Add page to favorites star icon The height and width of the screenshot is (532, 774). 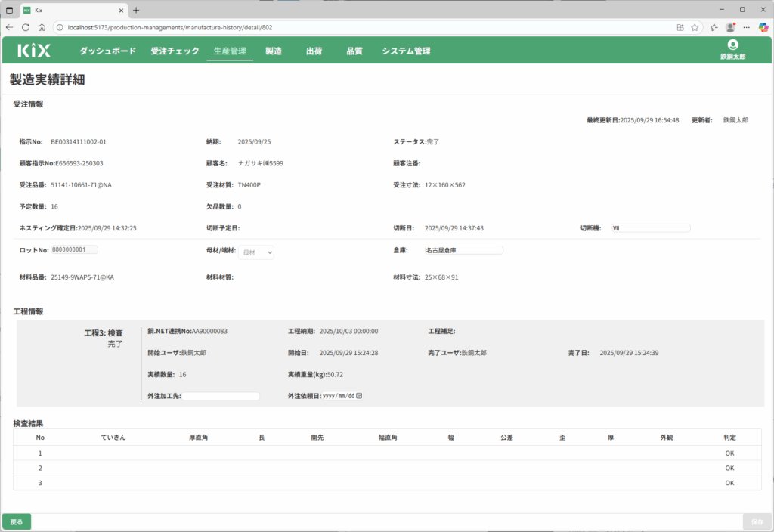[695, 27]
